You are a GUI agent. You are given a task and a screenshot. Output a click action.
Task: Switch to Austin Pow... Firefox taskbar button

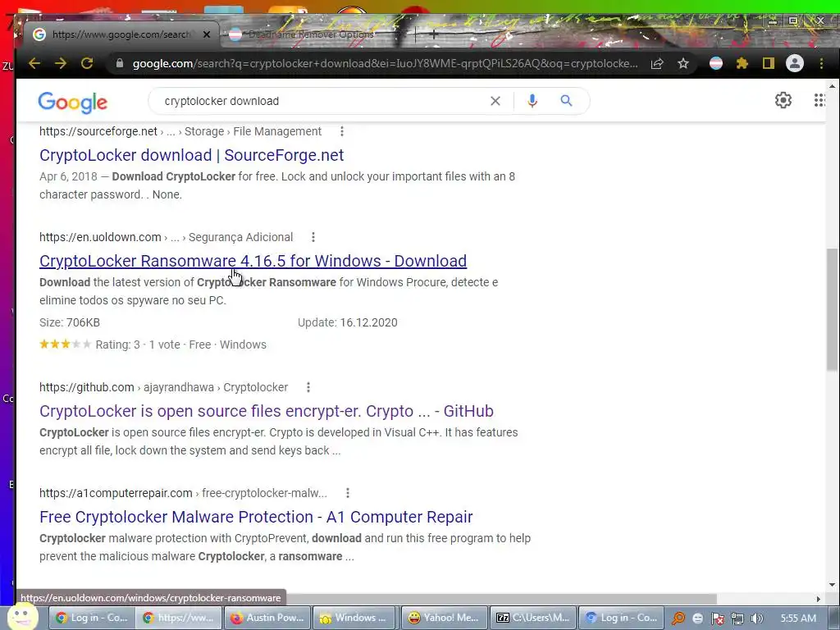tap(267, 618)
